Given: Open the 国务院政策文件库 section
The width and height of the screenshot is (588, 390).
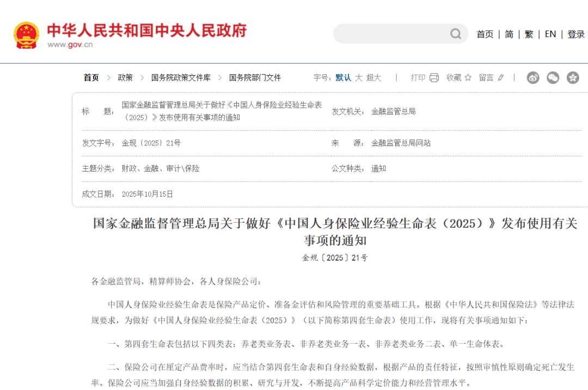Looking at the screenshot, I should pos(182,77).
